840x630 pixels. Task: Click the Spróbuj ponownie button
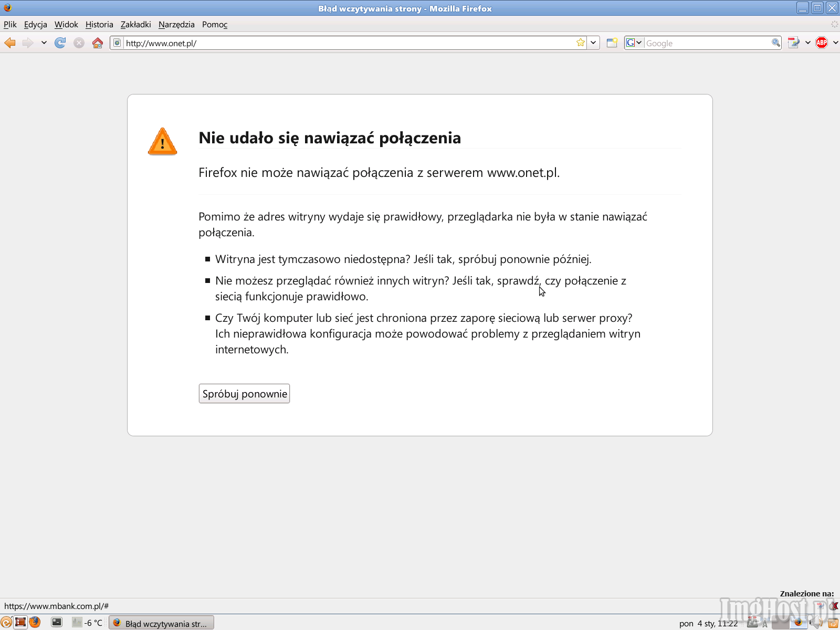244,394
